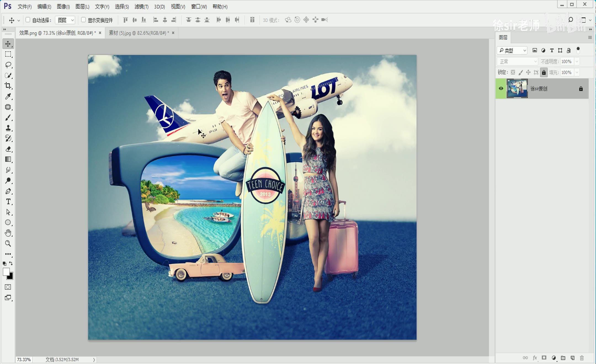Select the Eraser tool
The width and height of the screenshot is (596, 364).
(8, 149)
